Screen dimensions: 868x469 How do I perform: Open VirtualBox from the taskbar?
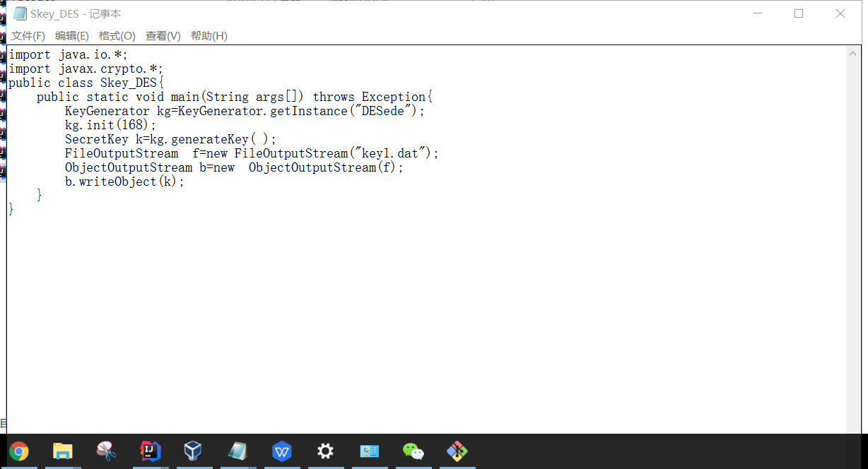[193, 451]
